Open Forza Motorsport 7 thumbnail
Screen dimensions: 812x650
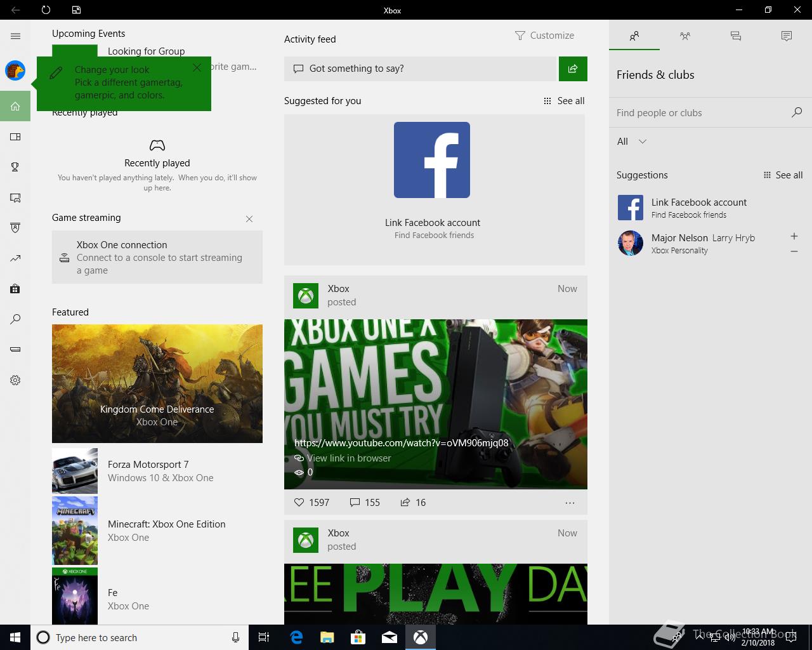[x=75, y=471]
